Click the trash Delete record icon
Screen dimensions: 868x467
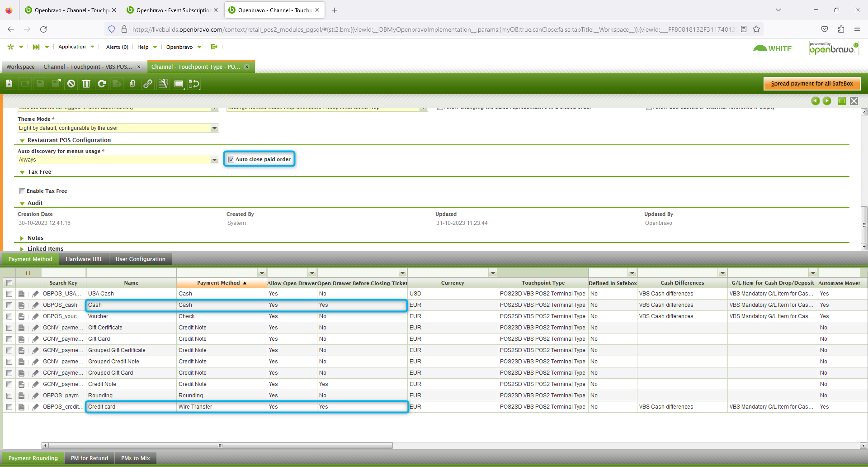coord(86,84)
